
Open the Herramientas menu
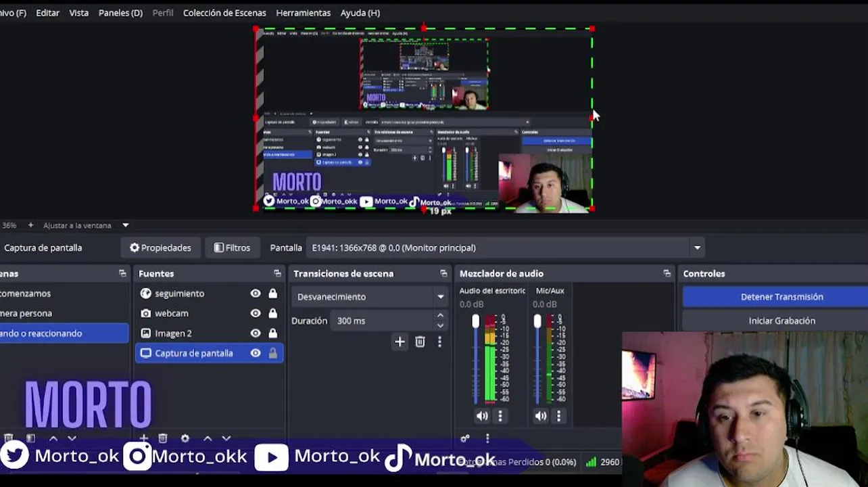[303, 13]
